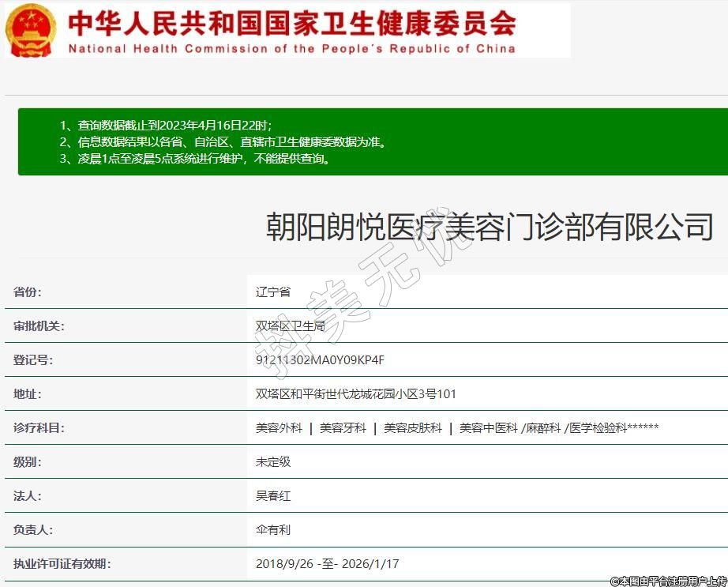Select the license validity period dates
The height and width of the screenshot is (587, 728).
coord(328,564)
